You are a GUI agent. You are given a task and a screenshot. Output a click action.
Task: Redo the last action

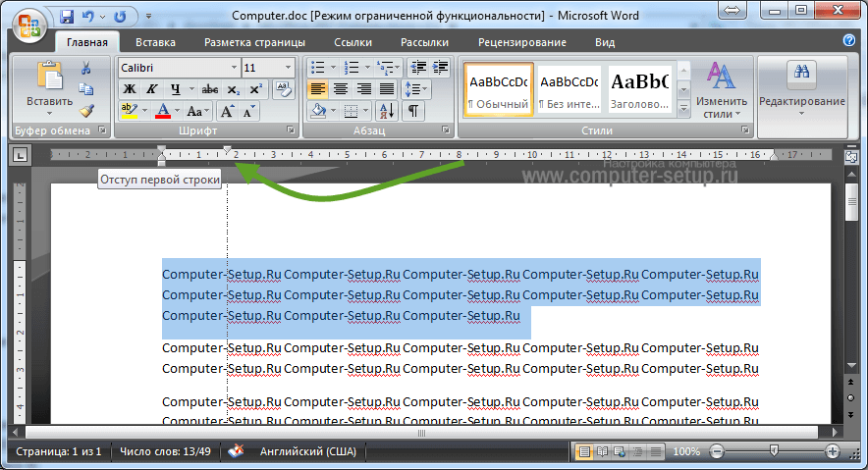coord(120,16)
